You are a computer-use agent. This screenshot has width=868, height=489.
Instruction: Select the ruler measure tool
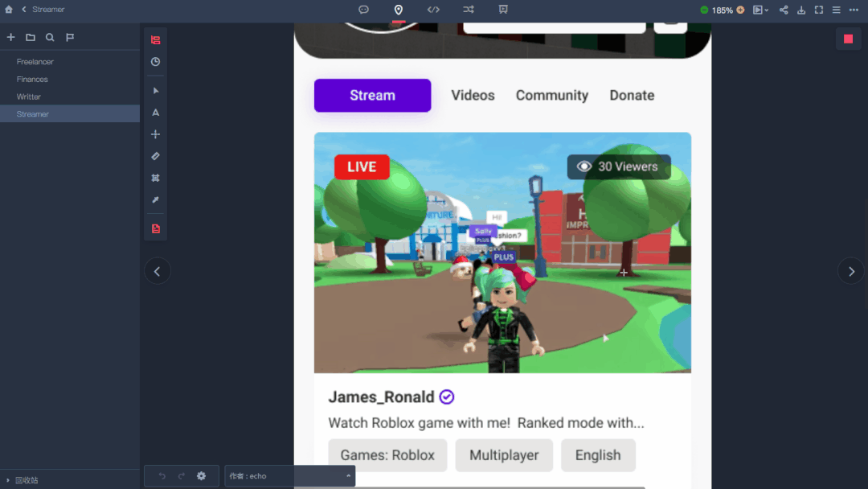[156, 156]
